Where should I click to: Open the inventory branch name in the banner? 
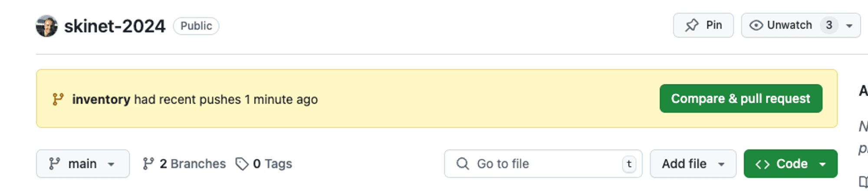click(101, 99)
